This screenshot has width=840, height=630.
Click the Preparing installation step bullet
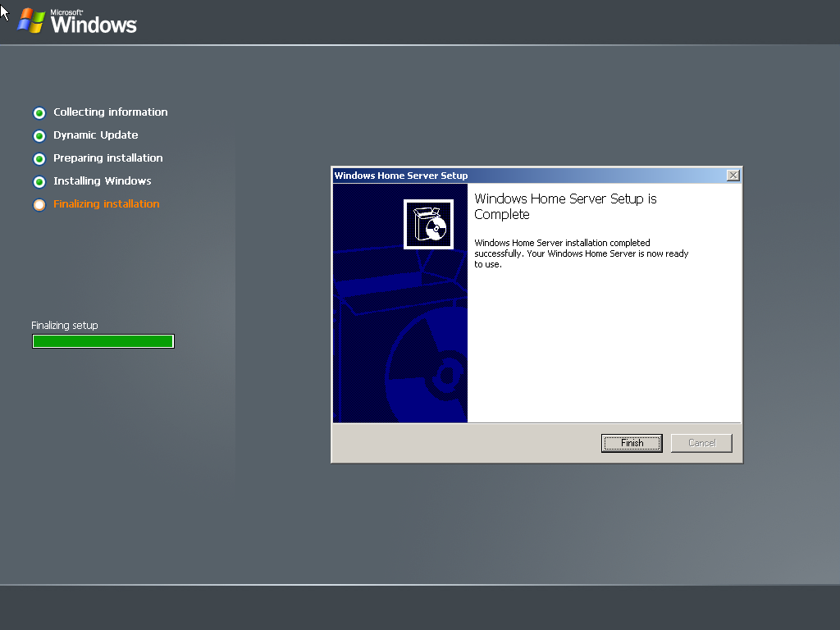point(39,159)
